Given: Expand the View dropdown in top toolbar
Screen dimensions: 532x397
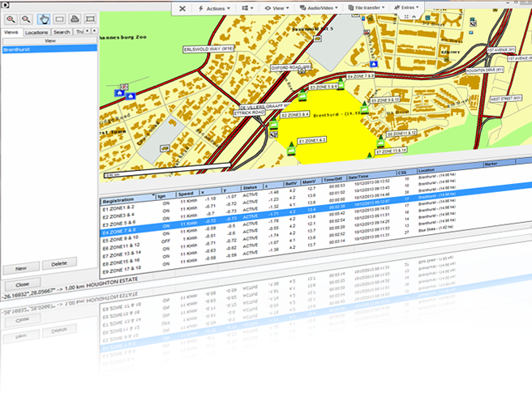Looking at the screenshot, I should (279, 7).
